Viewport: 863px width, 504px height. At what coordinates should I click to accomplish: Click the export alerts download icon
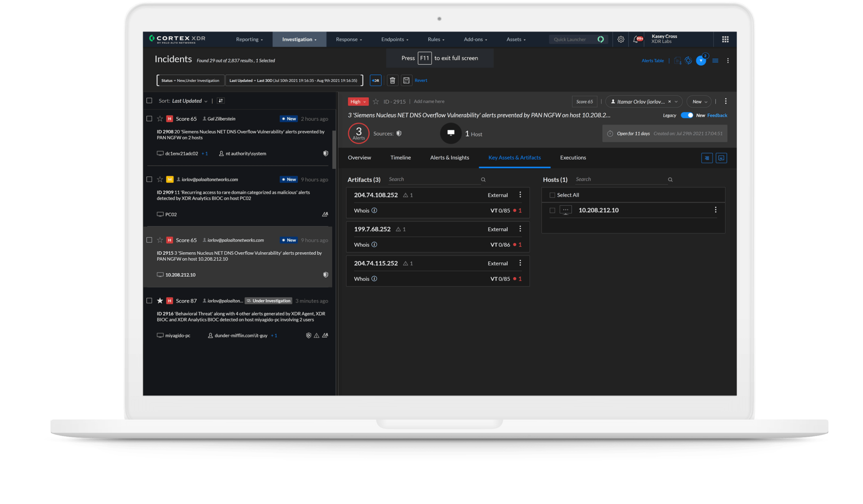click(x=678, y=61)
